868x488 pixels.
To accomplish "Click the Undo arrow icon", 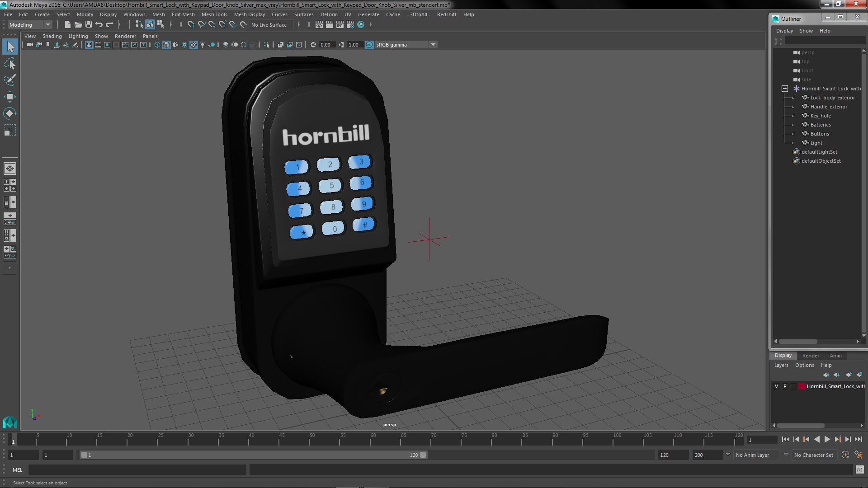I will (99, 25).
